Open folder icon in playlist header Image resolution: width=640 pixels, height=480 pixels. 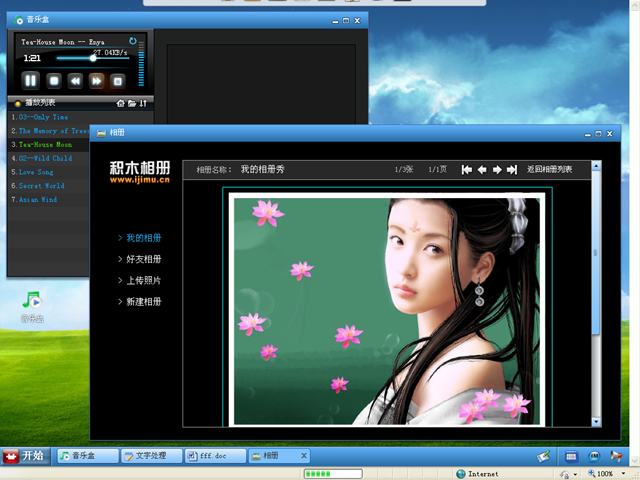(x=132, y=103)
